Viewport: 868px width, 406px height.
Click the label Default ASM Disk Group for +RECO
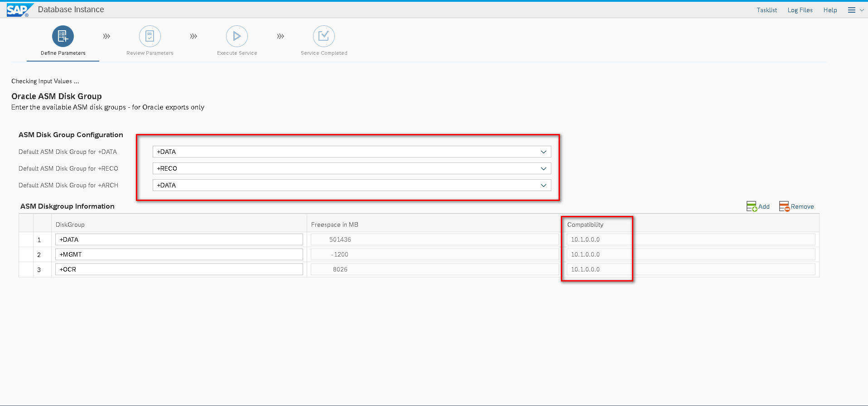[x=68, y=168]
